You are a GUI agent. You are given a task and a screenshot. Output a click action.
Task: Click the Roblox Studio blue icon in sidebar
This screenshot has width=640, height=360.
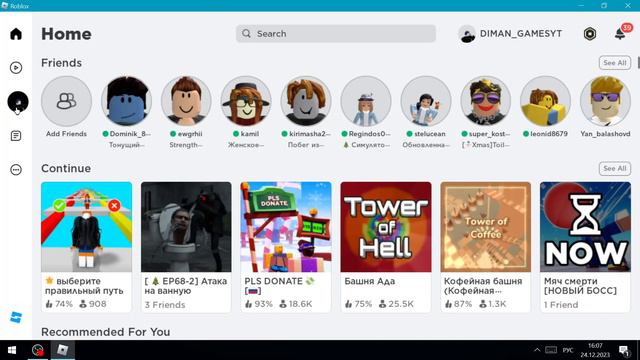click(x=16, y=317)
